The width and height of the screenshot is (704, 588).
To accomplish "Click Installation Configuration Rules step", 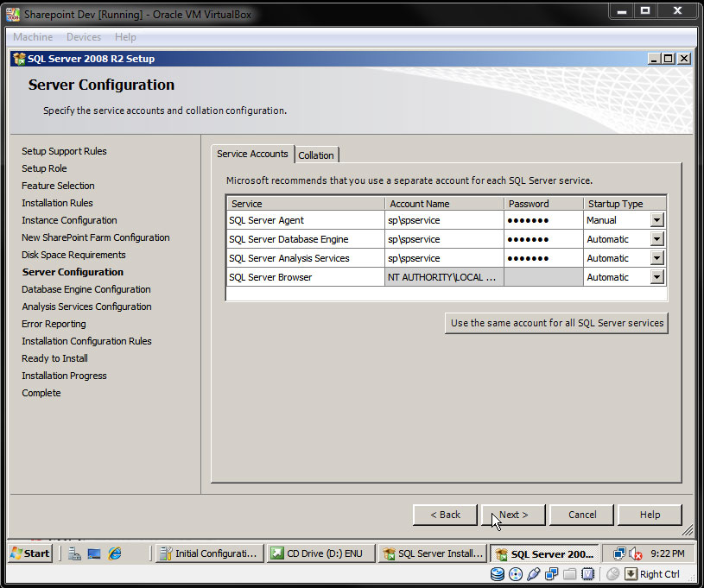I will [x=86, y=341].
